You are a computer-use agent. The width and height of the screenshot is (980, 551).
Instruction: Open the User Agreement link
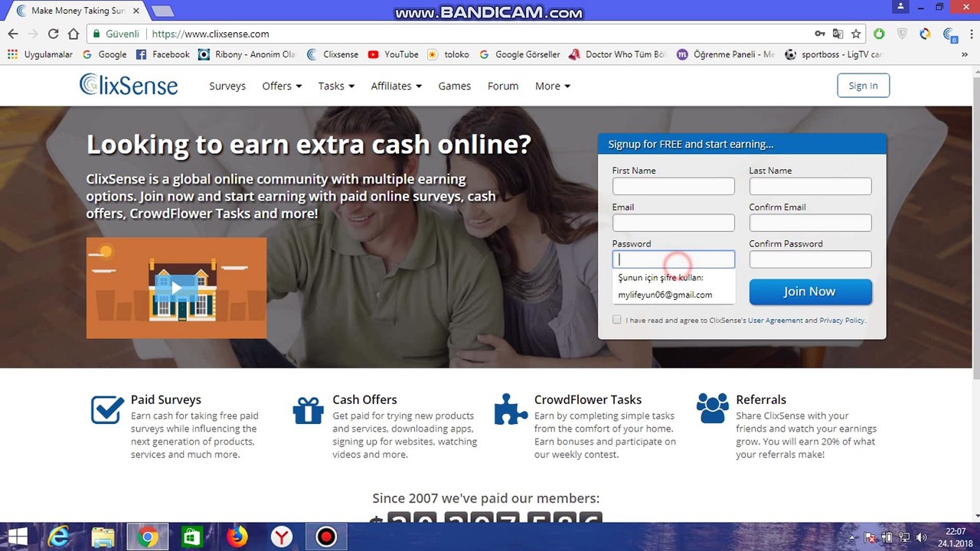[x=776, y=321]
